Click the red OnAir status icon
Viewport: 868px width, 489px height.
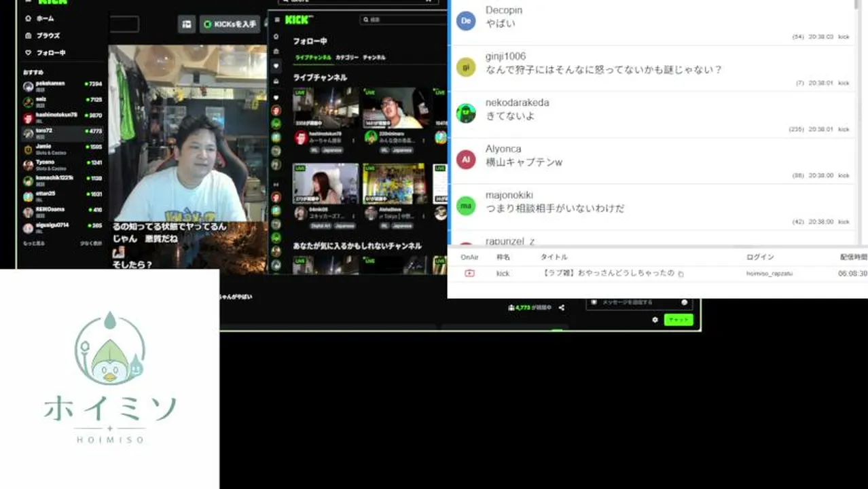coord(469,273)
